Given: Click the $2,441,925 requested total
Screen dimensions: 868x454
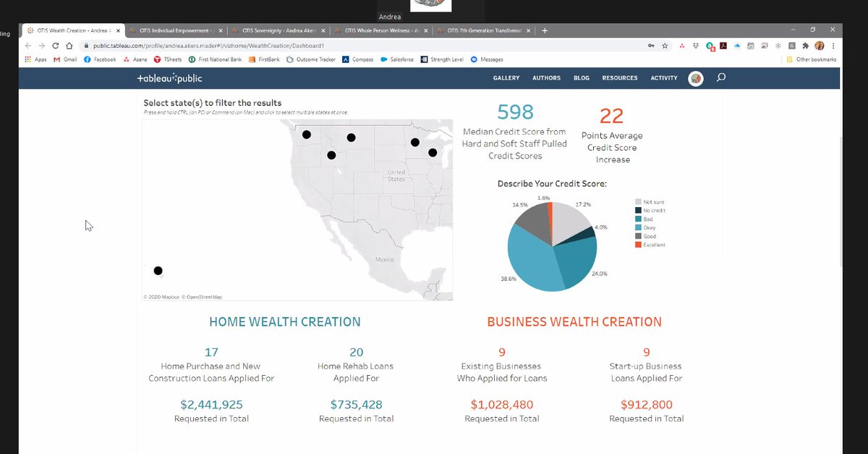Looking at the screenshot, I should coord(211,405).
